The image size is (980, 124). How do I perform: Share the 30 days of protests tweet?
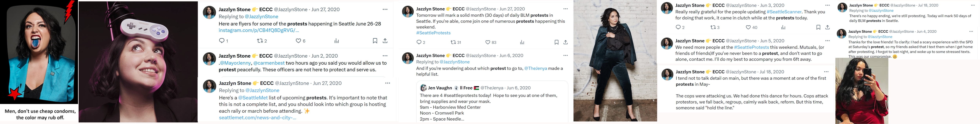565,42
